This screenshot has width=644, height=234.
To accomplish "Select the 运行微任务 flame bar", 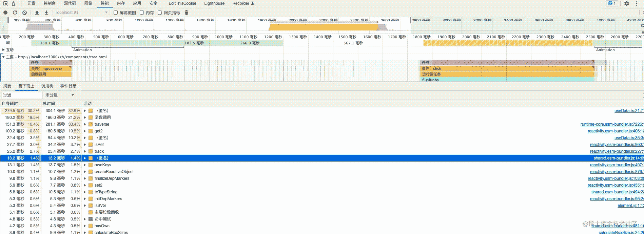I will pos(507,74).
